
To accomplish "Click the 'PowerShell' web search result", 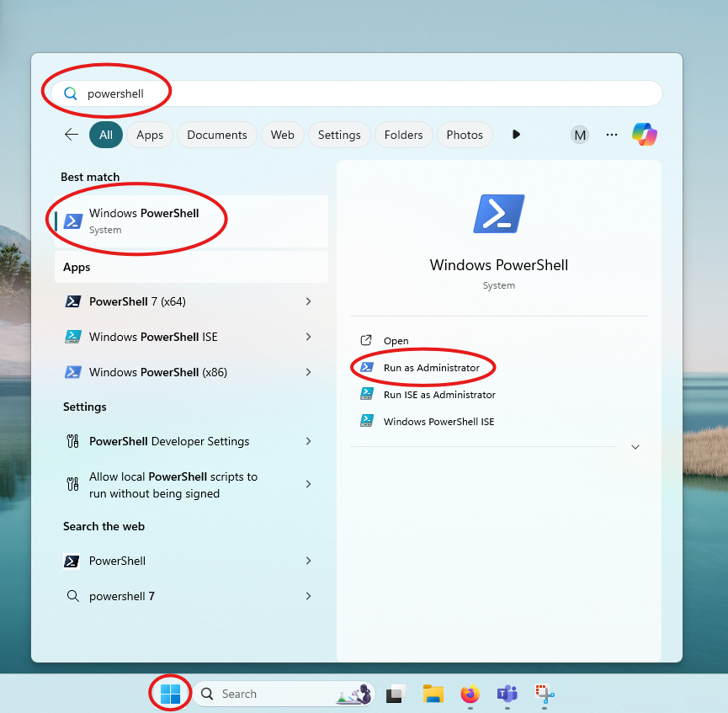I will click(x=191, y=561).
